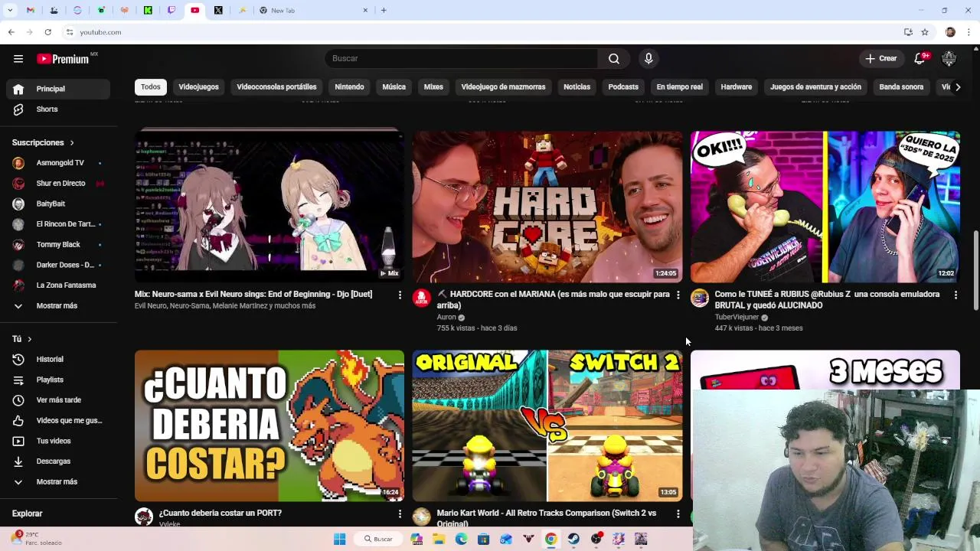Open Steam from the Windows taskbar
This screenshot has width=980, height=551.
pos(573,539)
